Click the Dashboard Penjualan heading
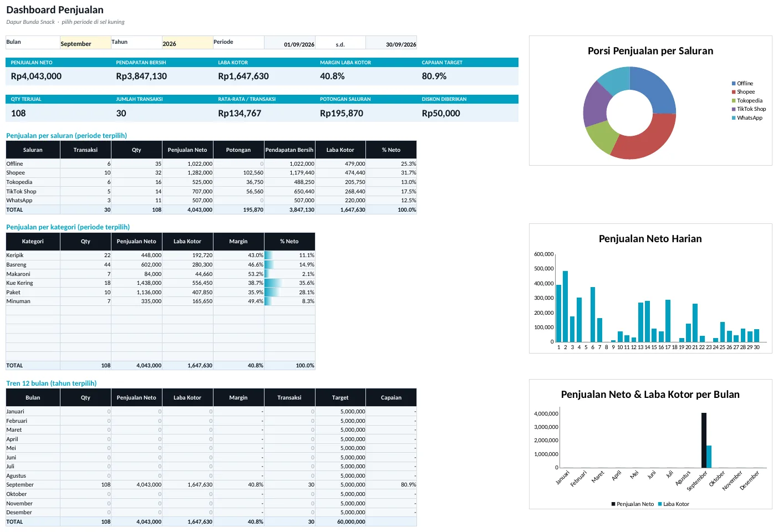 pos(55,10)
